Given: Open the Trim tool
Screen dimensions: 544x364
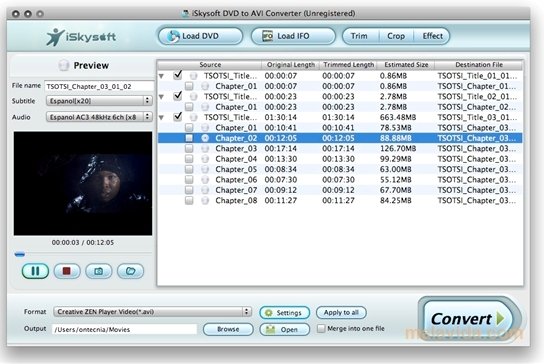Looking at the screenshot, I should [x=359, y=36].
